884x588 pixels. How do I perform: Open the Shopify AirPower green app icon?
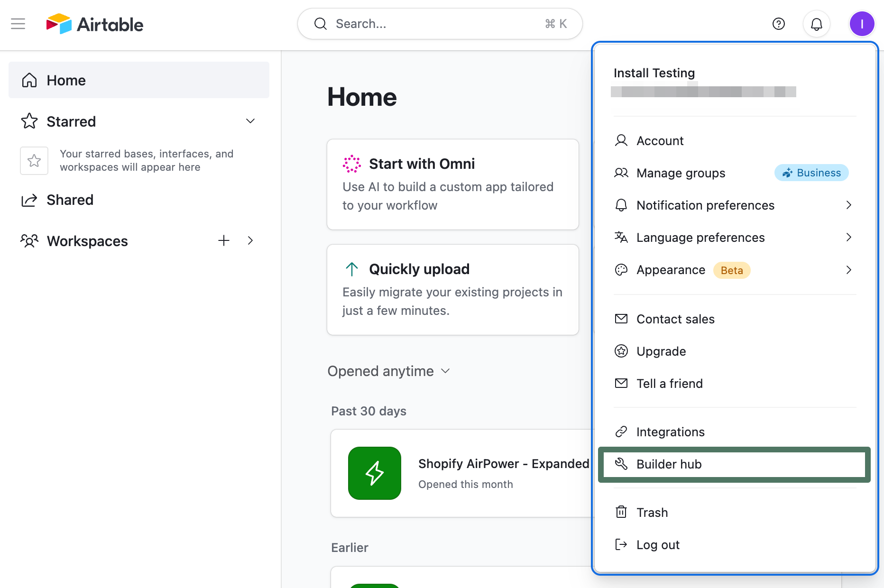point(374,473)
